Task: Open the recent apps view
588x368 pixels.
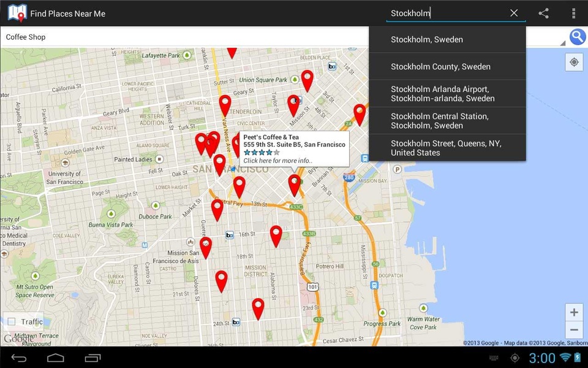Action: point(92,358)
